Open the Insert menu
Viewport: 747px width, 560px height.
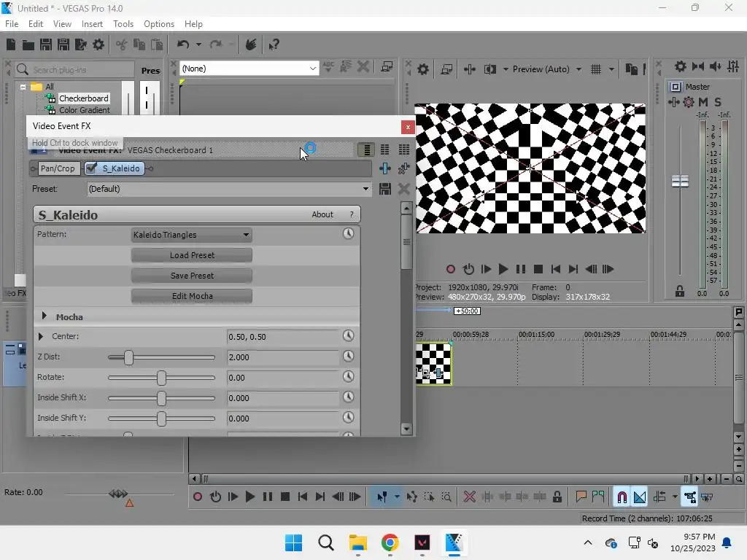pyautogui.click(x=92, y=24)
